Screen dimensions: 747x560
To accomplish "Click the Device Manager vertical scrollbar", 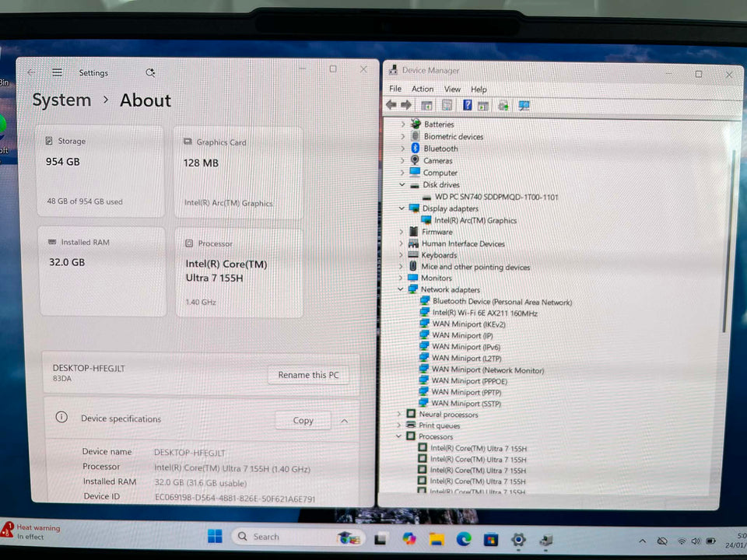I will 731,233.
